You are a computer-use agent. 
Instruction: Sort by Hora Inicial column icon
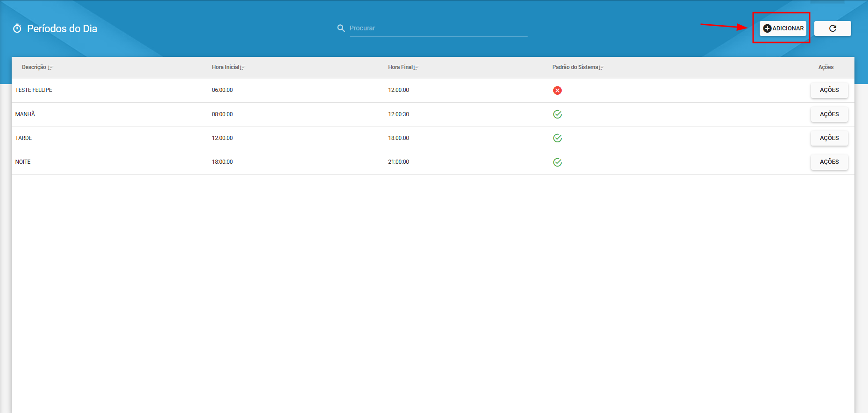[x=242, y=68]
